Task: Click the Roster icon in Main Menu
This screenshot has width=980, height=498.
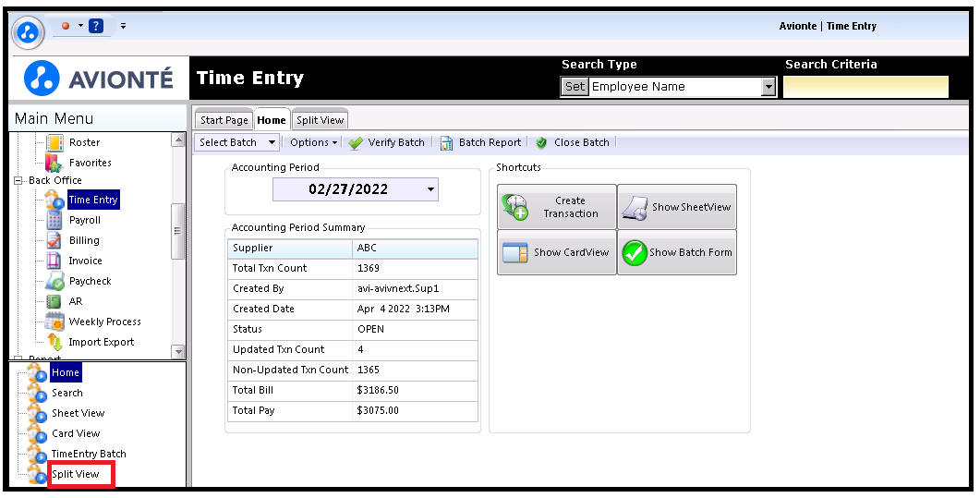Action: pyautogui.click(x=55, y=142)
